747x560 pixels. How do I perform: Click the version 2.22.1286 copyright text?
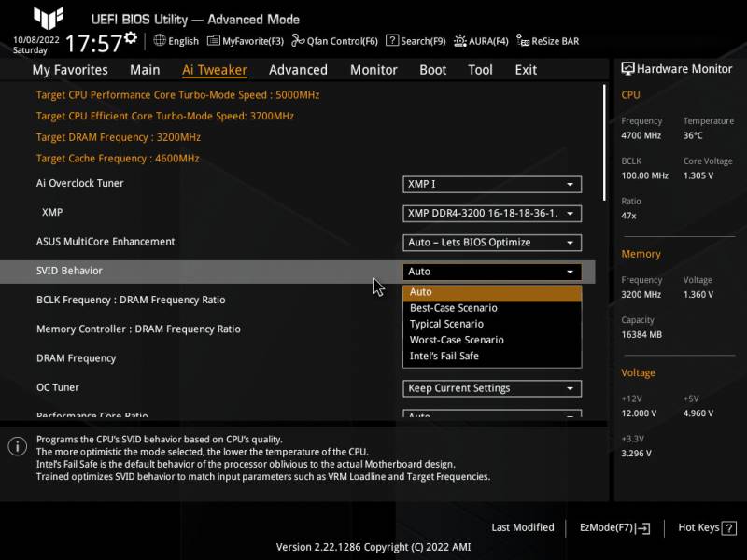pos(373,547)
